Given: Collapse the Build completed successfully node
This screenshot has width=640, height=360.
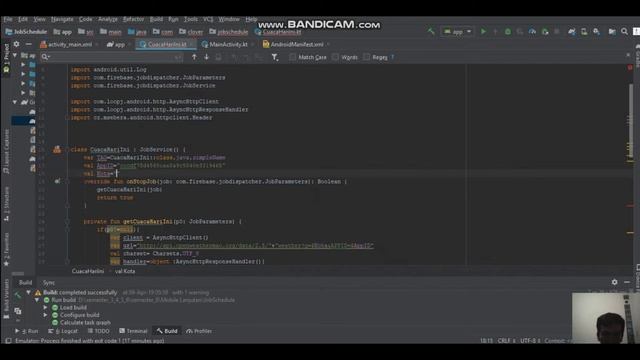Looking at the screenshot, I should click(28, 293).
